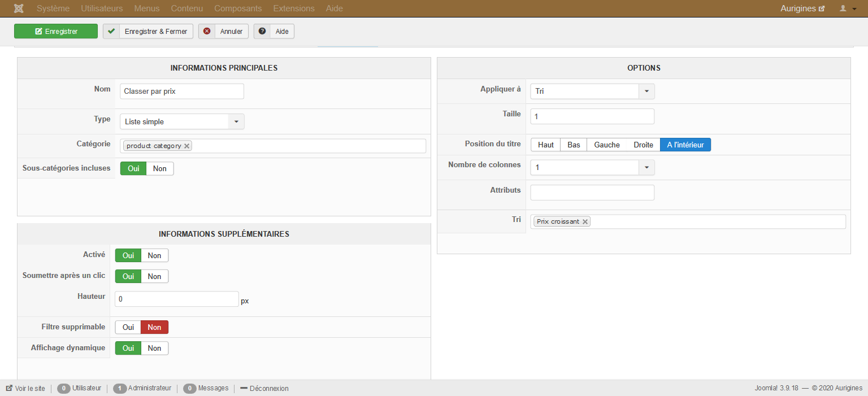This screenshot has width=868, height=396.
Task: Select Gauche title position
Action: click(607, 145)
